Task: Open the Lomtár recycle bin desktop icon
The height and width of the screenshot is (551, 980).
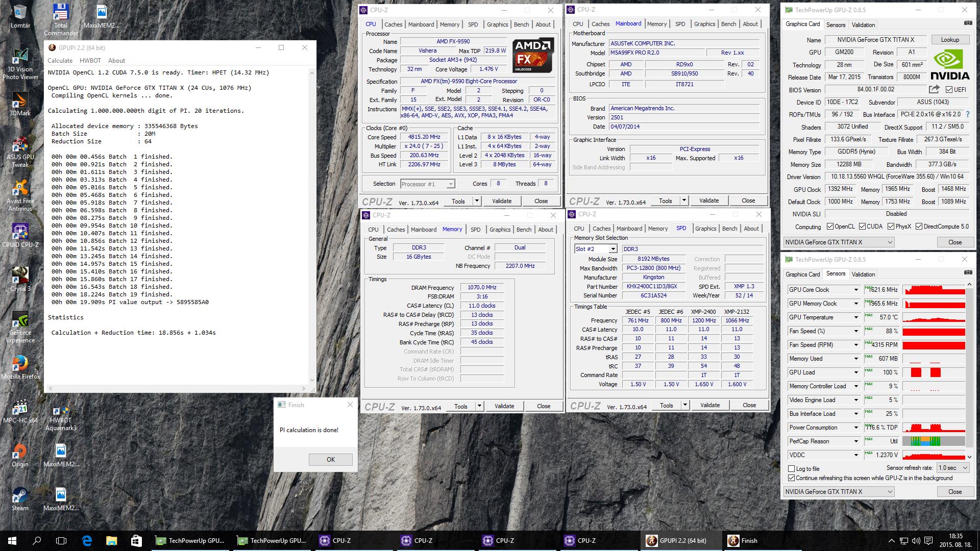Action: tap(20, 16)
